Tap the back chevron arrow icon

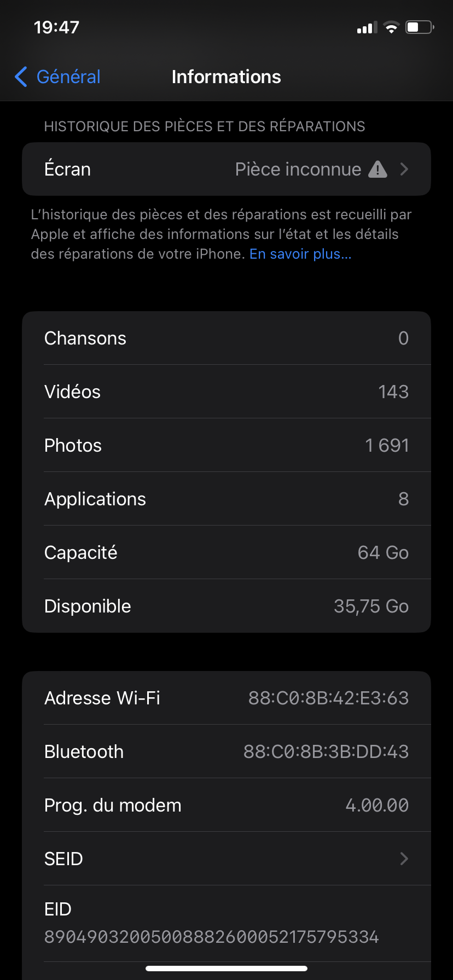tap(21, 77)
